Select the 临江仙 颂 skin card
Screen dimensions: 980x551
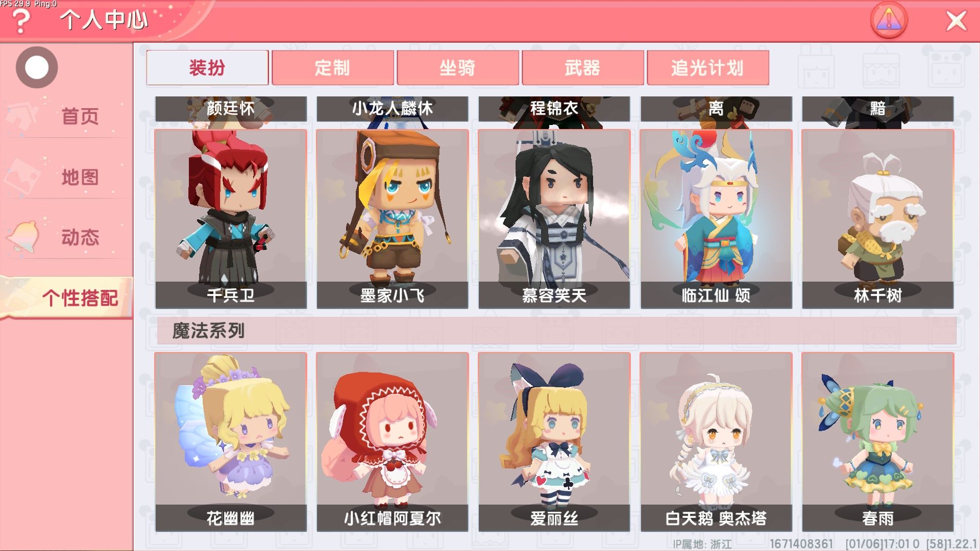tap(716, 219)
